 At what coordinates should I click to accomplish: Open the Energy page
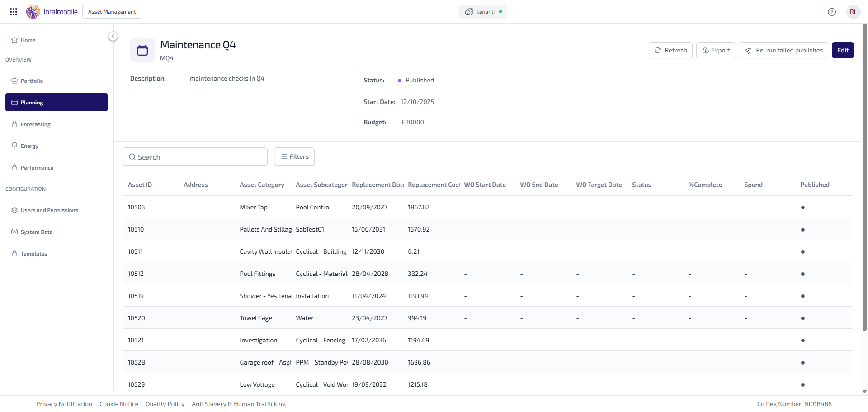[29, 146]
